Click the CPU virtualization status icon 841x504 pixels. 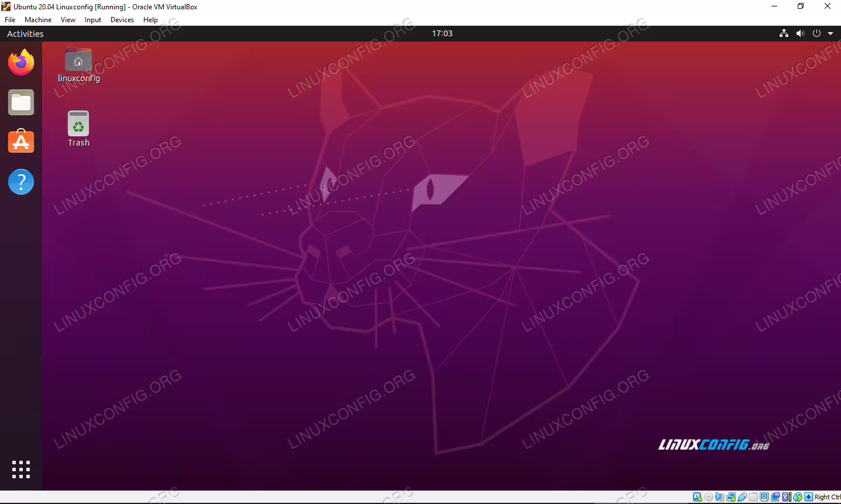(787, 497)
